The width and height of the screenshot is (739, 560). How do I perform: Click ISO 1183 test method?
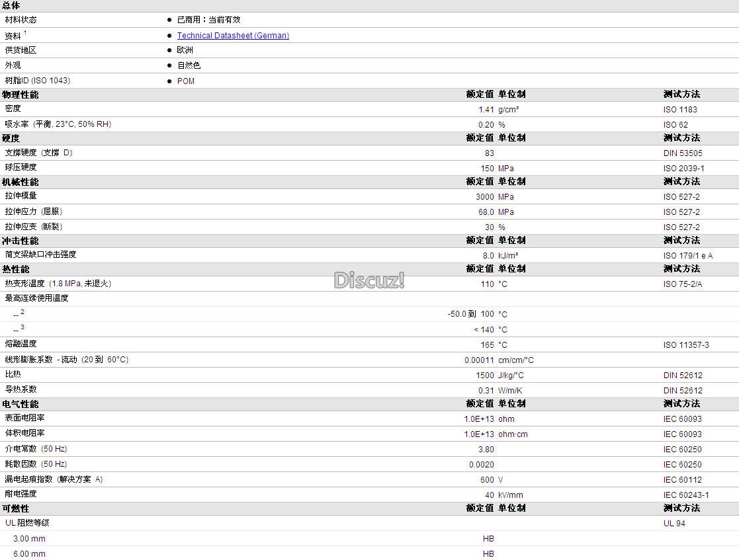click(680, 110)
